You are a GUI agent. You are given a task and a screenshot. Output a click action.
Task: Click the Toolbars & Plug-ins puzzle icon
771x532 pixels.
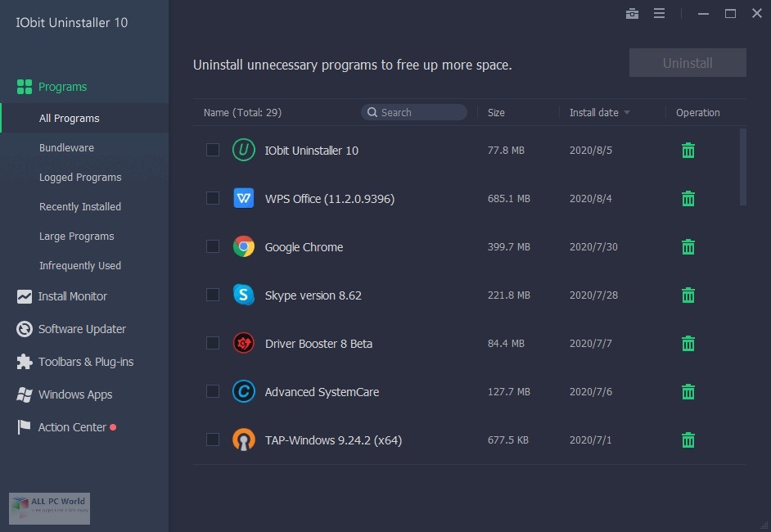pyautogui.click(x=24, y=362)
